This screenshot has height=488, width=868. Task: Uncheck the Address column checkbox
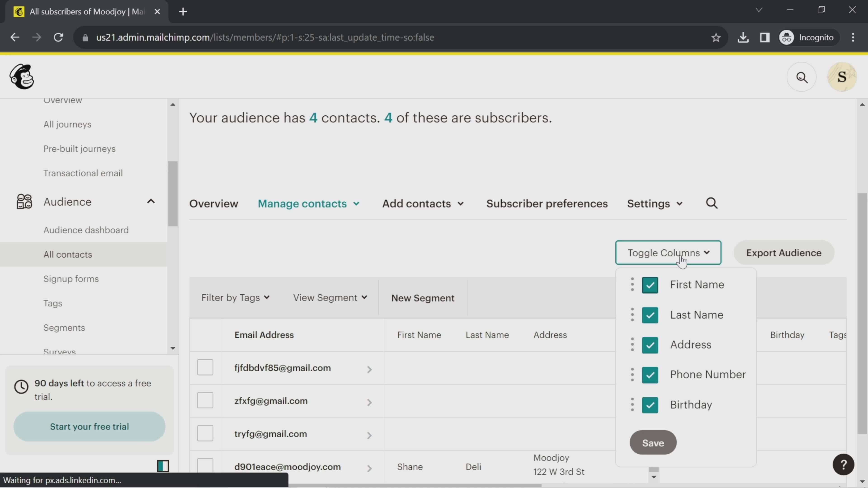coord(650,345)
